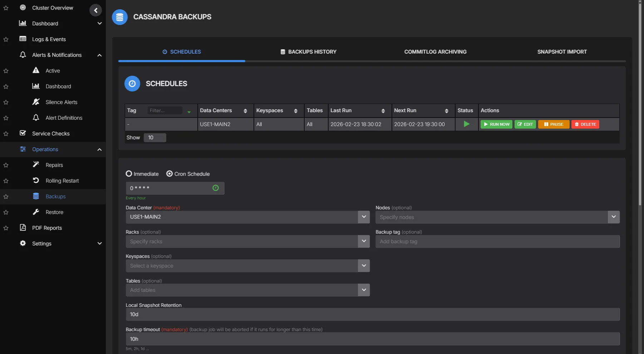Star the Backups menu entry

[6, 196]
